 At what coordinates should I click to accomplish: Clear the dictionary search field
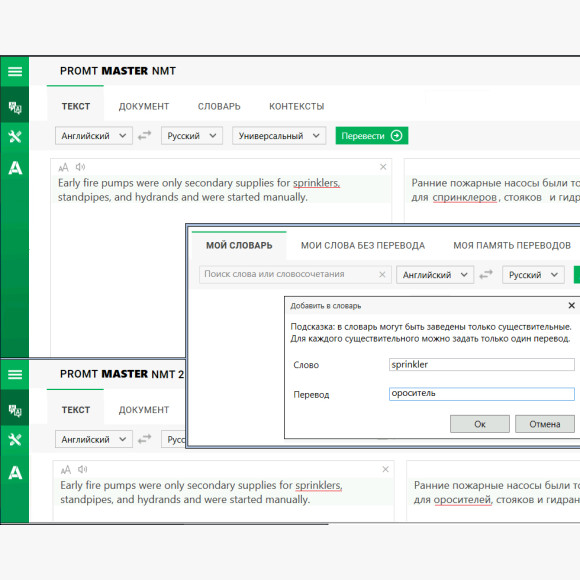pyautogui.click(x=382, y=274)
